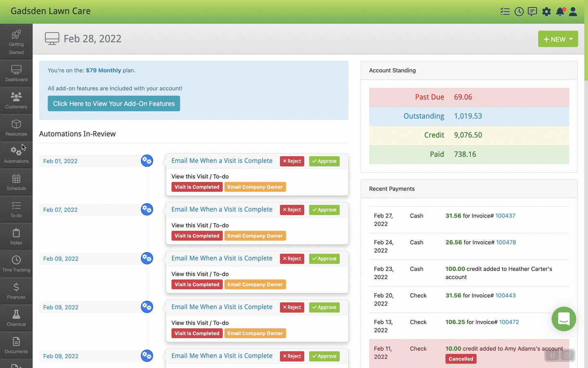Expand the green NEW dropdown

558,39
